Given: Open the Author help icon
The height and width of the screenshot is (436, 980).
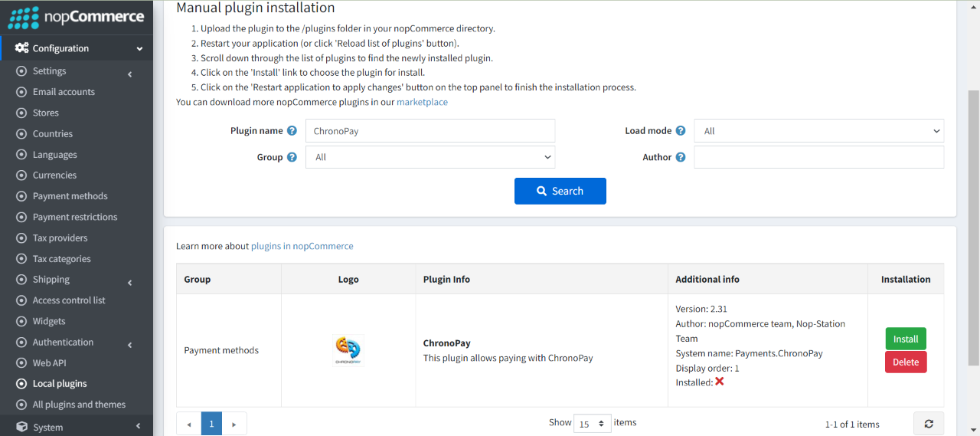Looking at the screenshot, I should [x=681, y=157].
